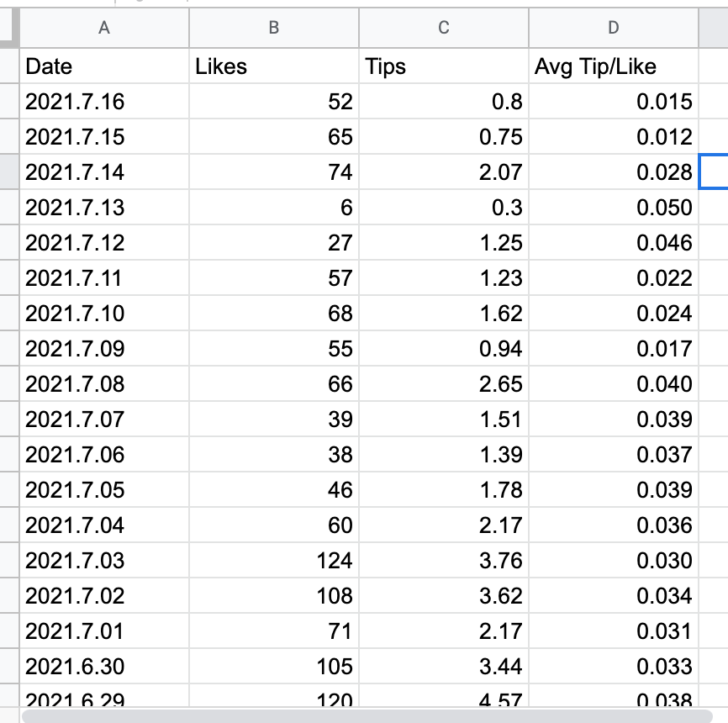Select the 'Date' header cell
728x723 pixels.
click(104, 66)
